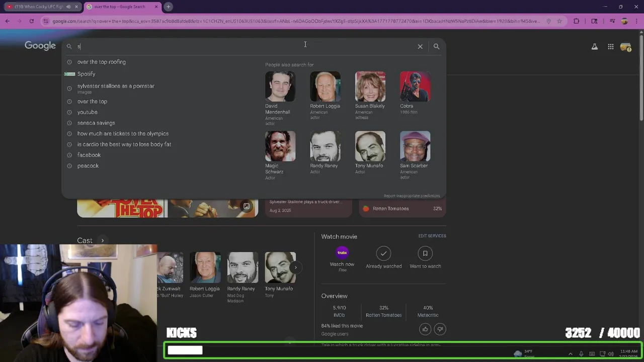This screenshot has height=362, width=644.
Task: Select the 'youtube' suggestion
Action: (88, 112)
